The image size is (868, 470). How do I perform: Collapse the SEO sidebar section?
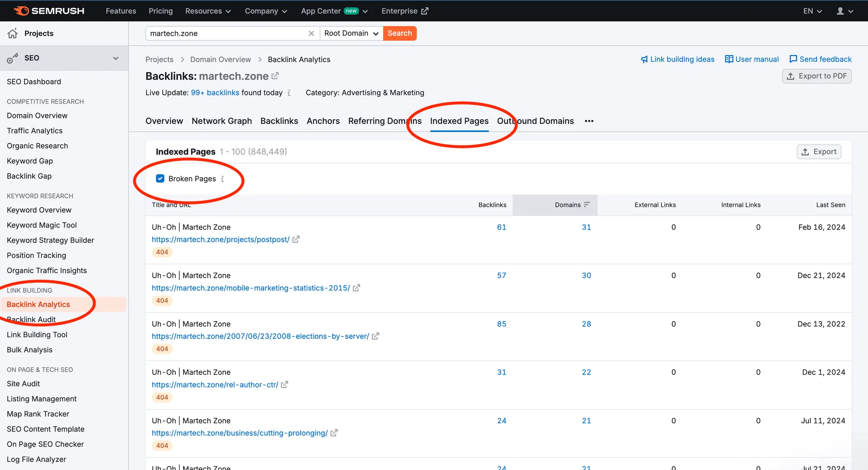(115, 58)
